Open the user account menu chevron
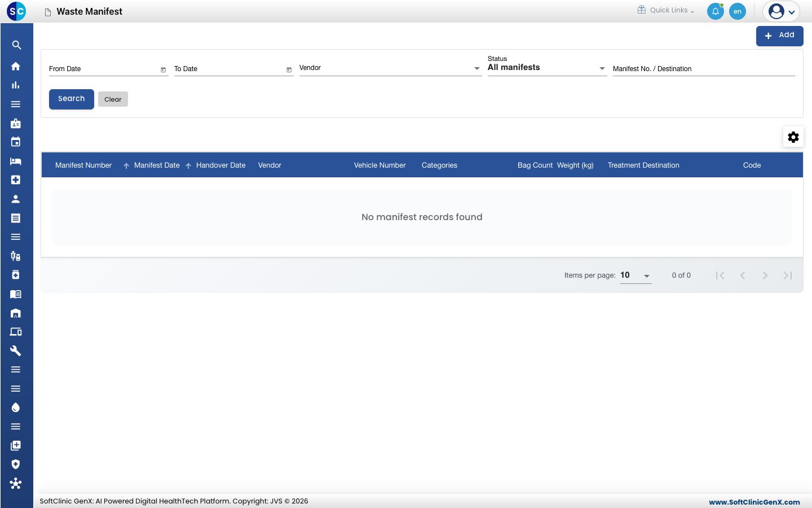812x508 pixels. pyautogui.click(x=792, y=12)
